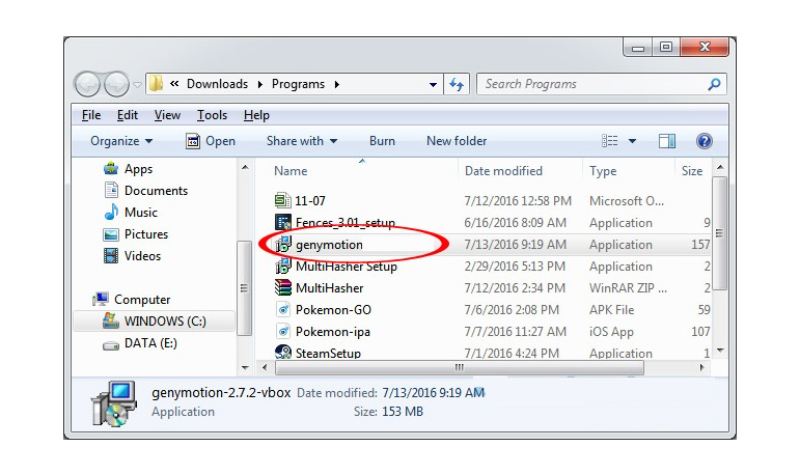800x475 pixels.
Task: Select the SteamSetup application icon
Action: [x=283, y=353]
